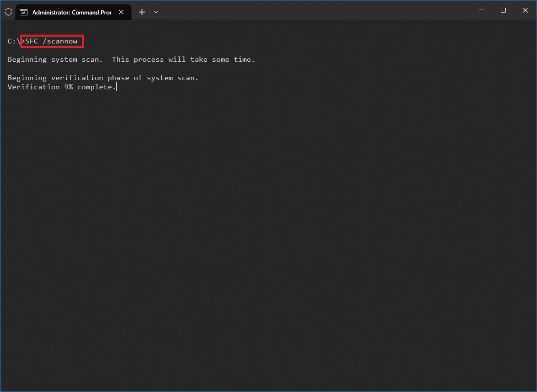Click 'Verification 9% complete.' status line
This screenshot has width=537, height=392.
click(x=62, y=87)
